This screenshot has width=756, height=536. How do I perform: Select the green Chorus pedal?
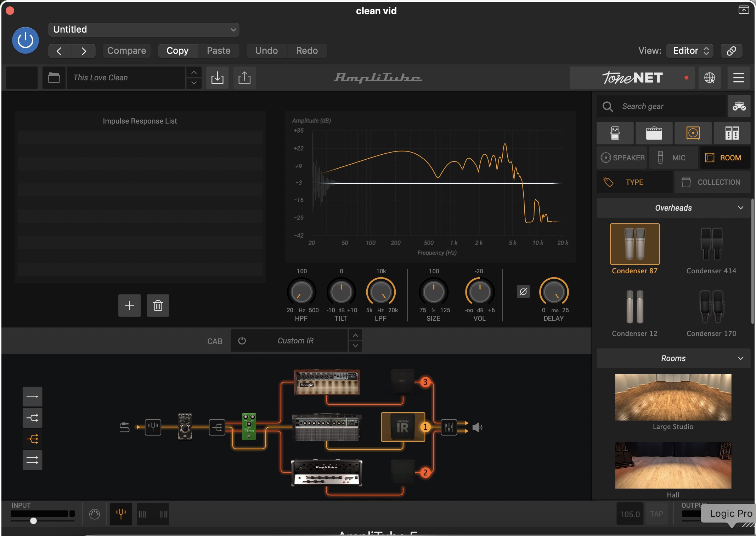pyautogui.click(x=249, y=427)
